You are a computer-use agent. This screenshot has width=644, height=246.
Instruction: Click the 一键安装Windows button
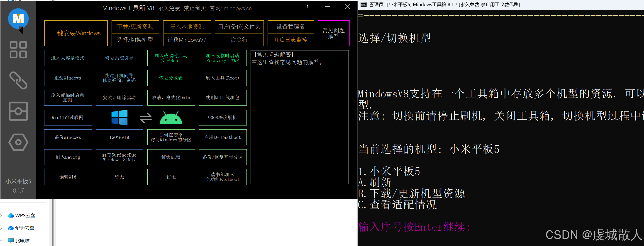(76, 33)
